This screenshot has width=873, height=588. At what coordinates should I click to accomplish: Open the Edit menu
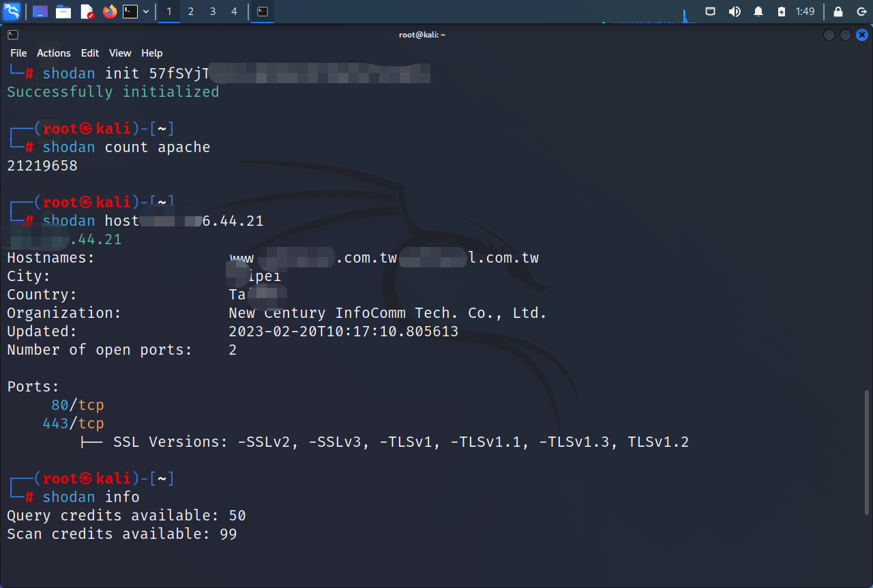[x=90, y=53]
